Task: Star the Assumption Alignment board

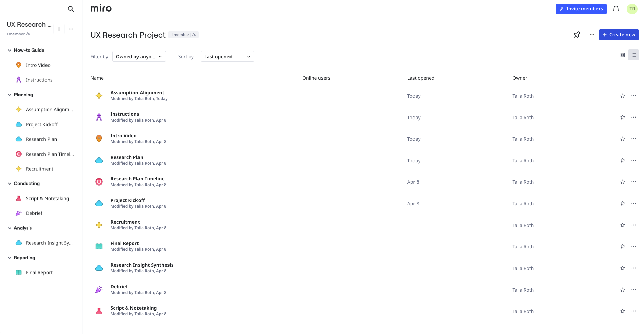Action: (x=623, y=96)
